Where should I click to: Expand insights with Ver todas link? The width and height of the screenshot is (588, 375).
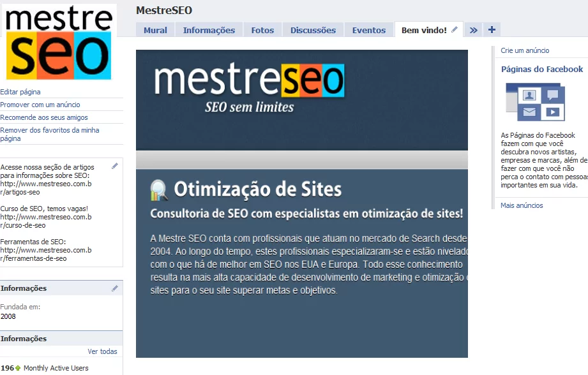pos(102,351)
